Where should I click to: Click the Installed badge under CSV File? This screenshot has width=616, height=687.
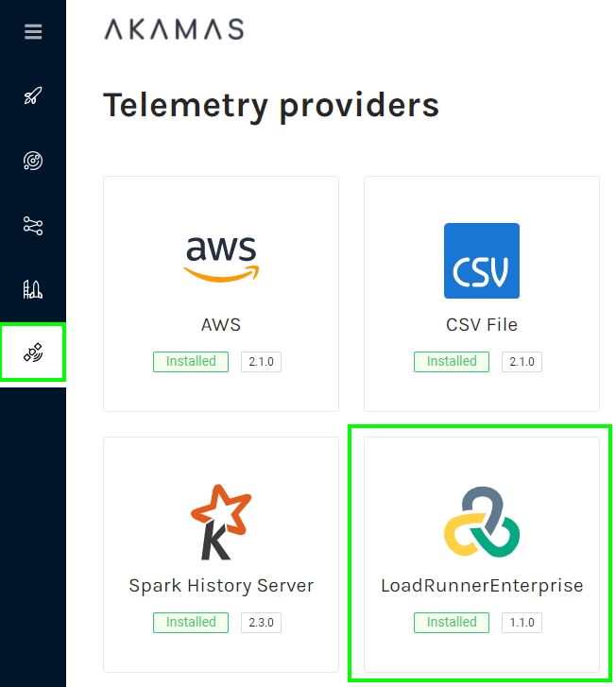coord(452,362)
